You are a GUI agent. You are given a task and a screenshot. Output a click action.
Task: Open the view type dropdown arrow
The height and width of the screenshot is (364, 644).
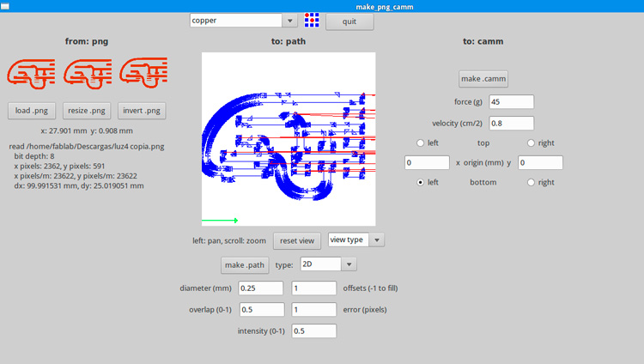377,240
